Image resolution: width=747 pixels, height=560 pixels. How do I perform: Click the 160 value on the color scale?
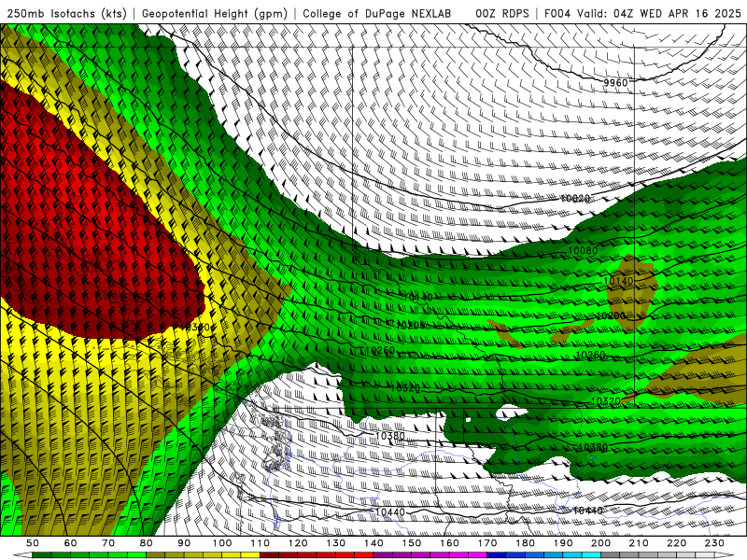(449, 543)
